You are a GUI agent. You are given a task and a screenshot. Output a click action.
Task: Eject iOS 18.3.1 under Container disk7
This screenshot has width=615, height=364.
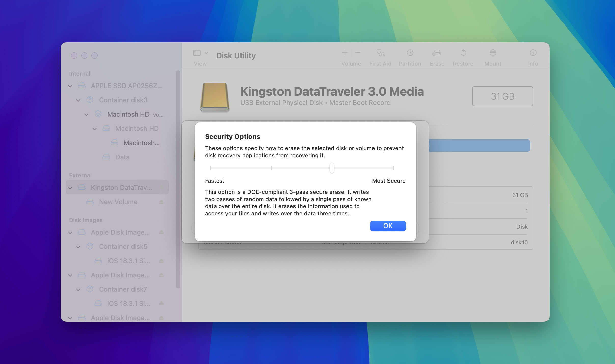click(161, 303)
